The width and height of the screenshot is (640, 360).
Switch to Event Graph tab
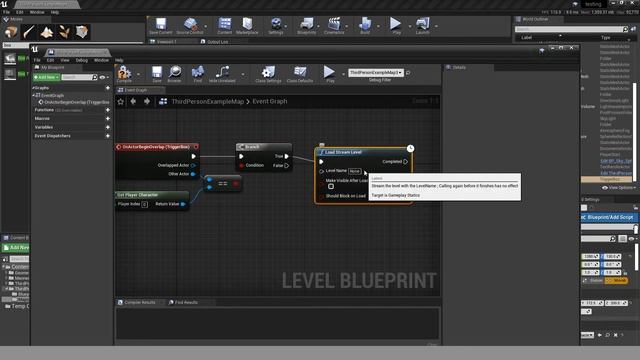tap(136, 90)
